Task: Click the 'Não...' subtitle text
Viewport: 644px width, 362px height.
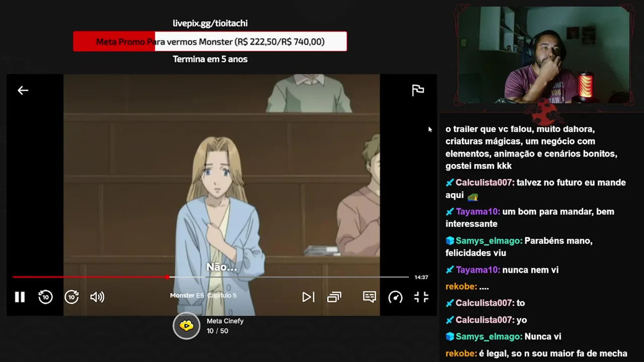Action: (221, 267)
